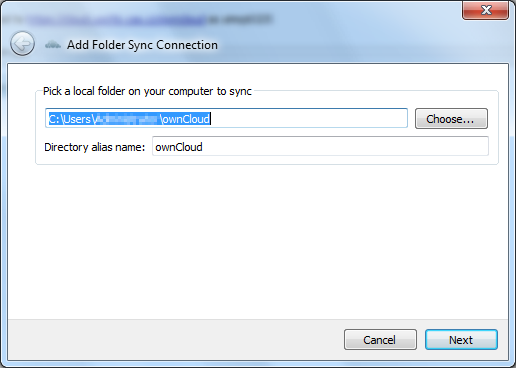The image size is (516, 368).
Task: Click the Choose... button
Action: pyautogui.click(x=451, y=119)
